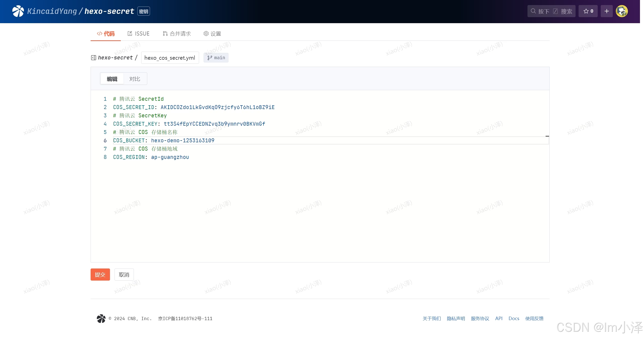Click the comment '# 腾讯云 SecretKey' on line 3
Image resolution: width=644 pixels, height=338 pixels.
coord(140,116)
